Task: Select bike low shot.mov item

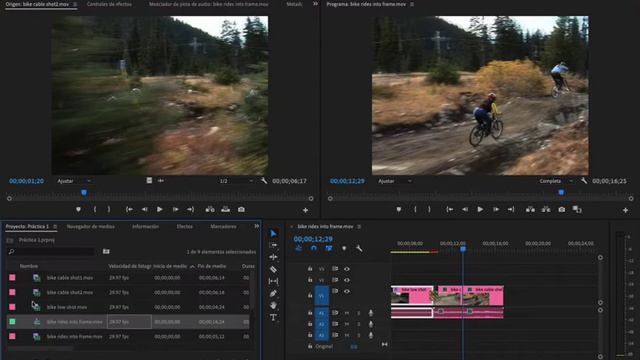Action: [67, 307]
